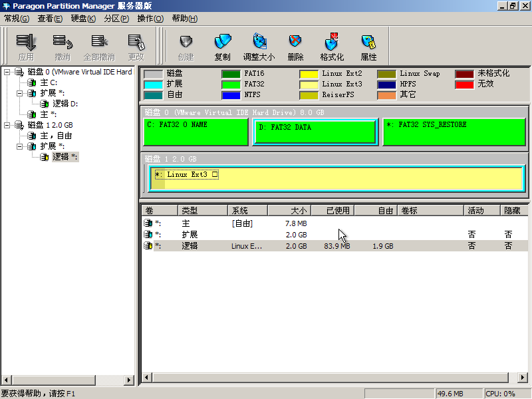Select 扩展 *: under 磁盘 1 in tree

pyautogui.click(x=53, y=146)
